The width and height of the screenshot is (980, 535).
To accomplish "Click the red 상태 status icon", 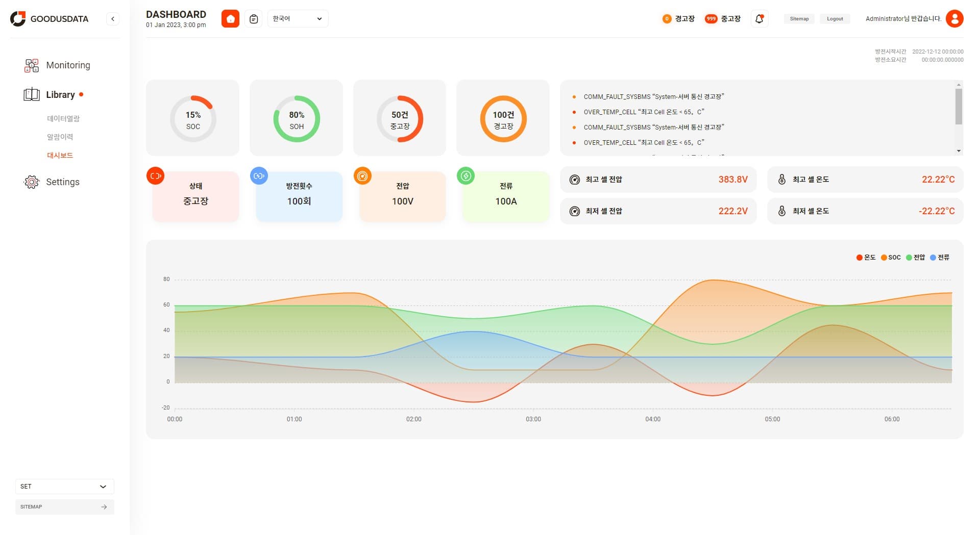I will coord(156,176).
